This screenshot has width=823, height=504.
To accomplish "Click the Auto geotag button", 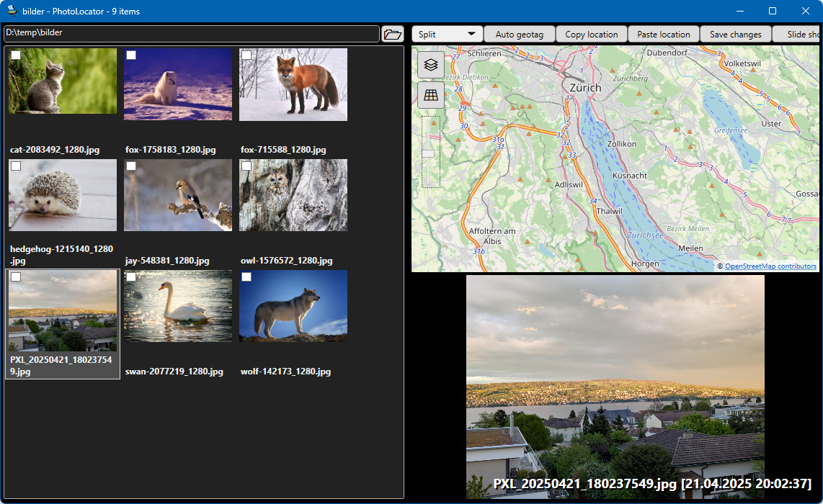I will [x=519, y=34].
